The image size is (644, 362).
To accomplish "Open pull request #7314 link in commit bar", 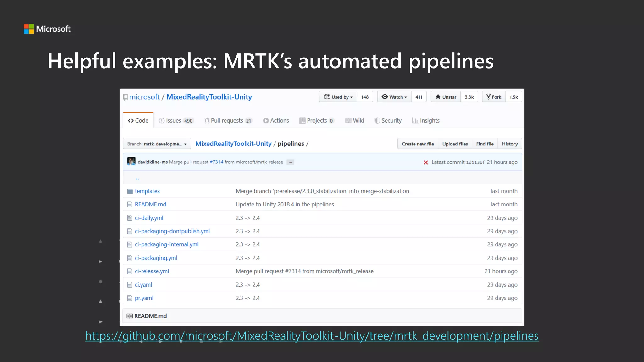I will pyautogui.click(x=216, y=162).
